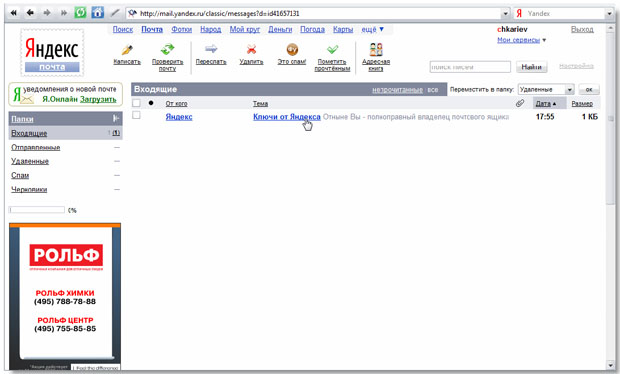Expand the ещё services menu
620x374 pixels.
(372, 29)
